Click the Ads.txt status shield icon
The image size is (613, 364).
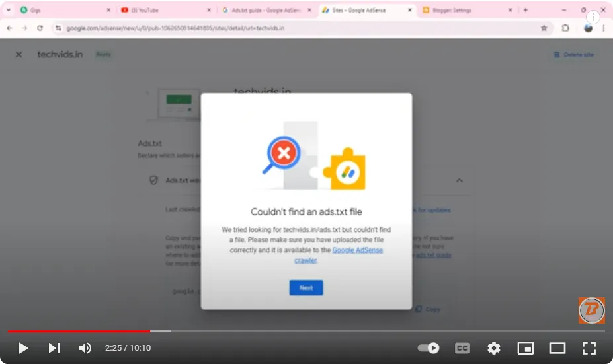pos(153,180)
